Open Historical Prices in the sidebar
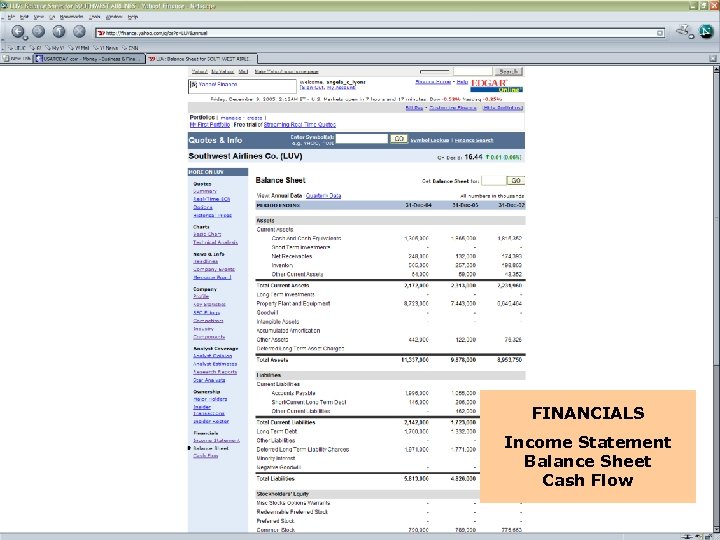 pos(213,215)
